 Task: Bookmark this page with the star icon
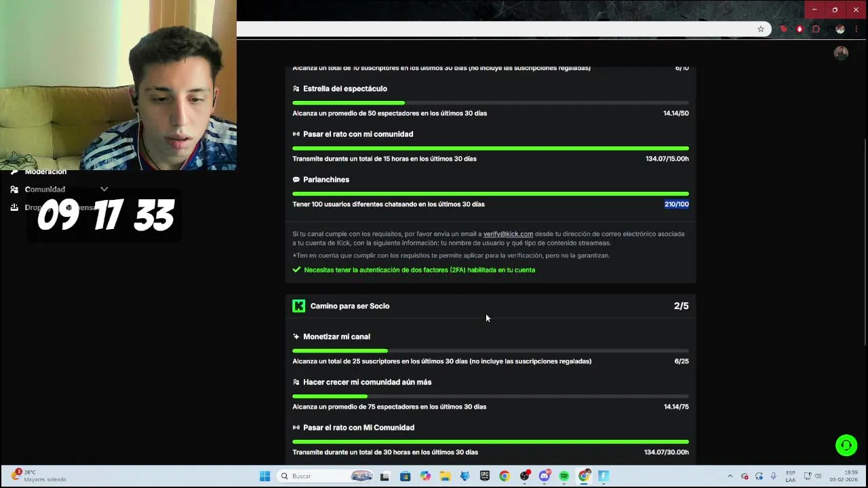click(x=761, y=29)
